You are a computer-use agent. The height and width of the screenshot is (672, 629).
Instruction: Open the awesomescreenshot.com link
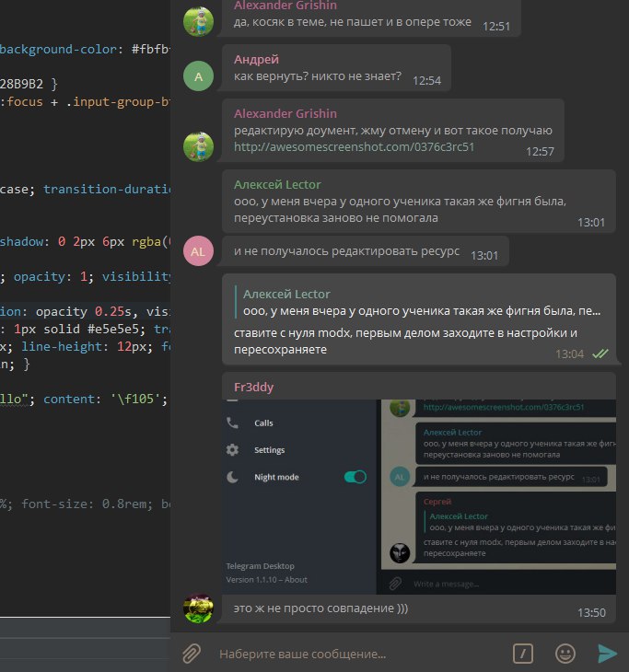355,147
